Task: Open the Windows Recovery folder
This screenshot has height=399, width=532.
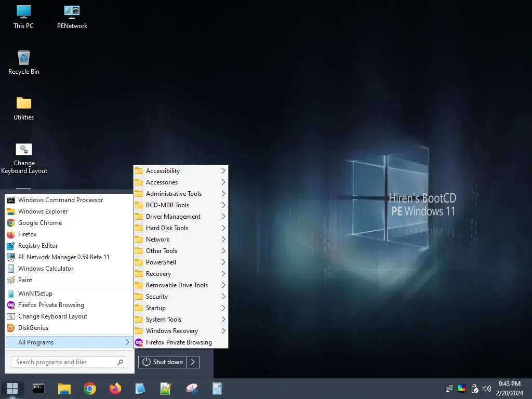Action: point(181,331)
